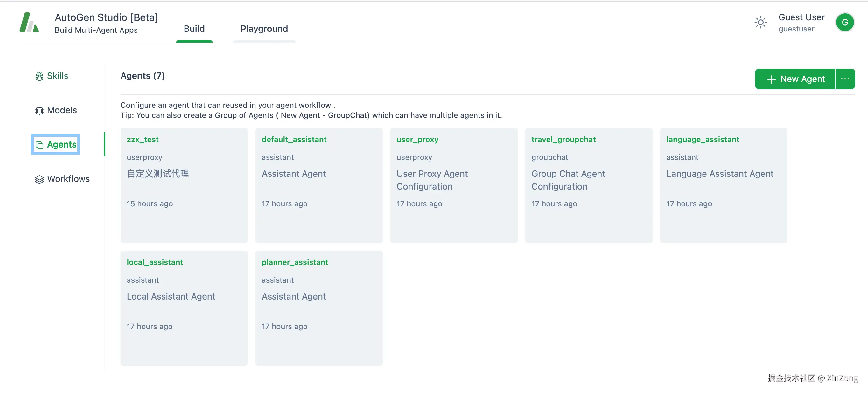
Task: Open the zzx_test agent card
Action: pos(184,185)
